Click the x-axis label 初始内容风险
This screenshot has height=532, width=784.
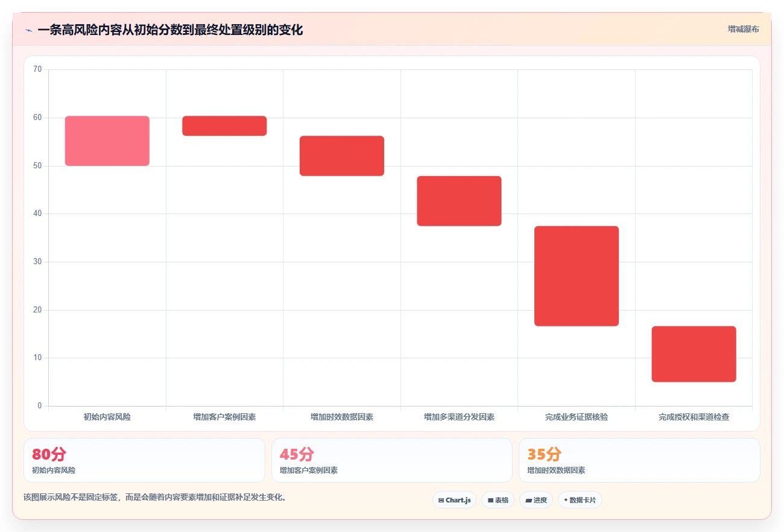tap(107, 417)
